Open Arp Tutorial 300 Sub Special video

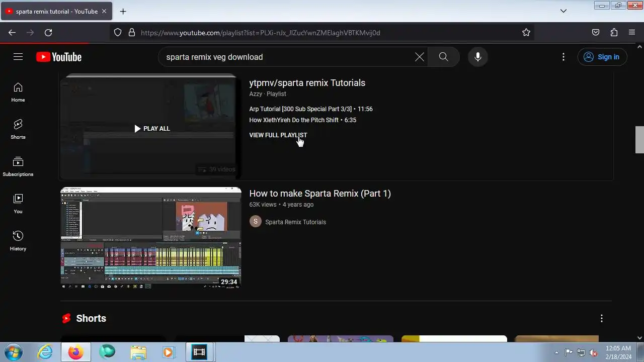point(311,109)
